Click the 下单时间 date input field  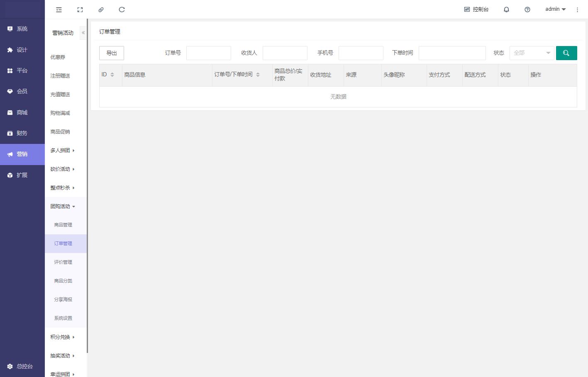pyautogui.click(x=452, y=53)
